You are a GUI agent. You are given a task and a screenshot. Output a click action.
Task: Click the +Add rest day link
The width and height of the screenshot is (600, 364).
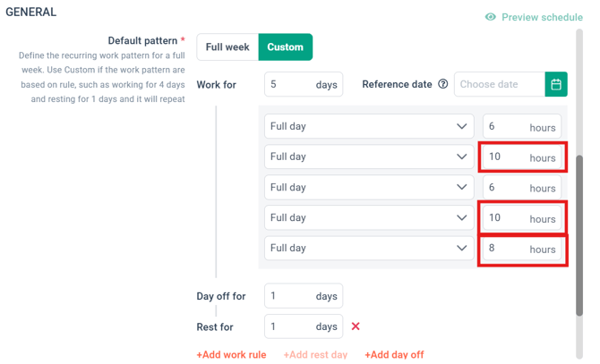pos(315,355)
